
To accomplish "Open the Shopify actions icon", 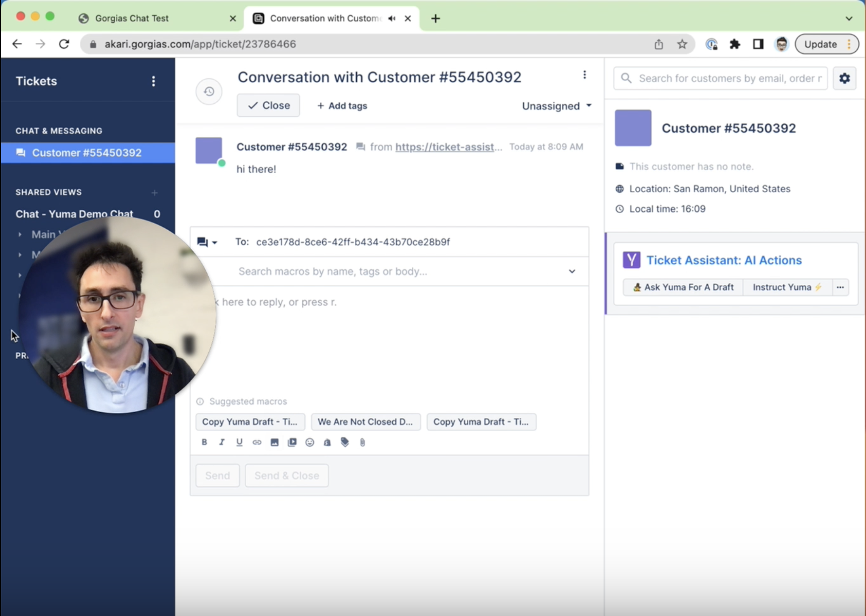I will click(327, 442).
